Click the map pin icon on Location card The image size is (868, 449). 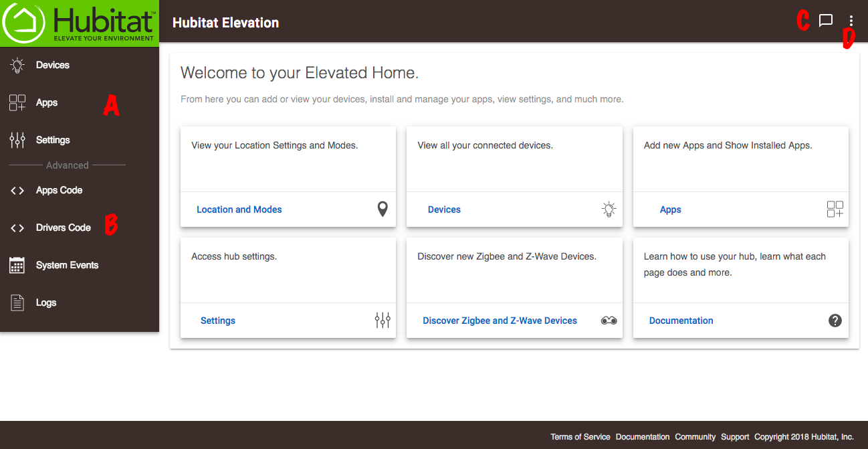(383, 209)
